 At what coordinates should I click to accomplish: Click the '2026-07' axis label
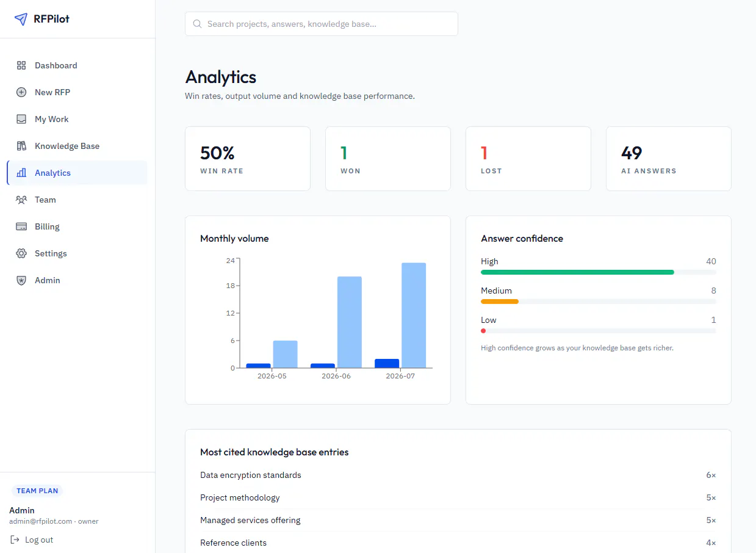point(400,376)
